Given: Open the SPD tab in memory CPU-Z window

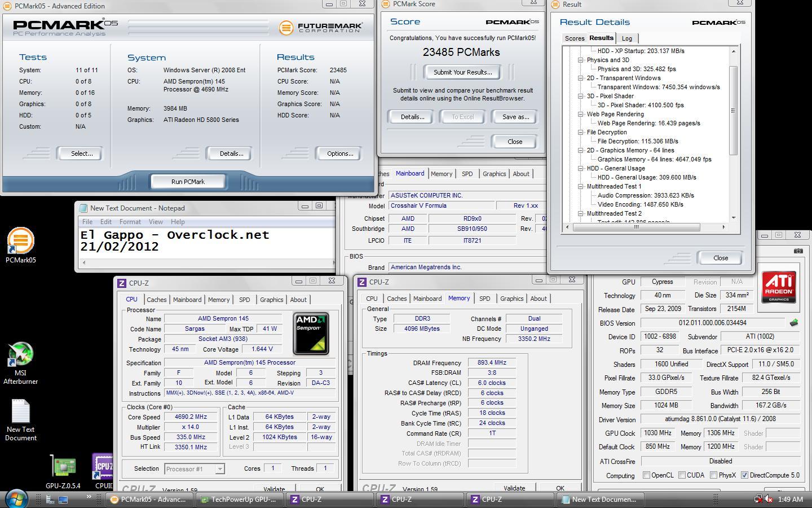Looking at the screenshot, I should (484, 299).
